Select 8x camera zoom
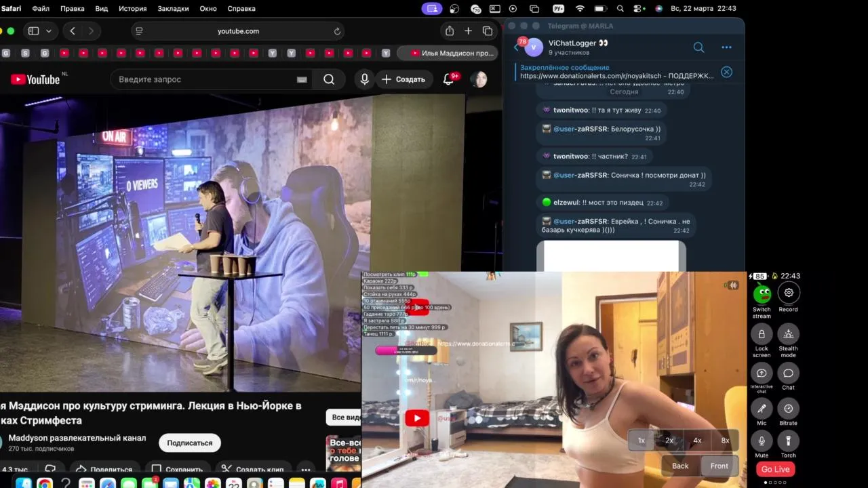This screenshot has height=488, width=868. tap(725, 441)
